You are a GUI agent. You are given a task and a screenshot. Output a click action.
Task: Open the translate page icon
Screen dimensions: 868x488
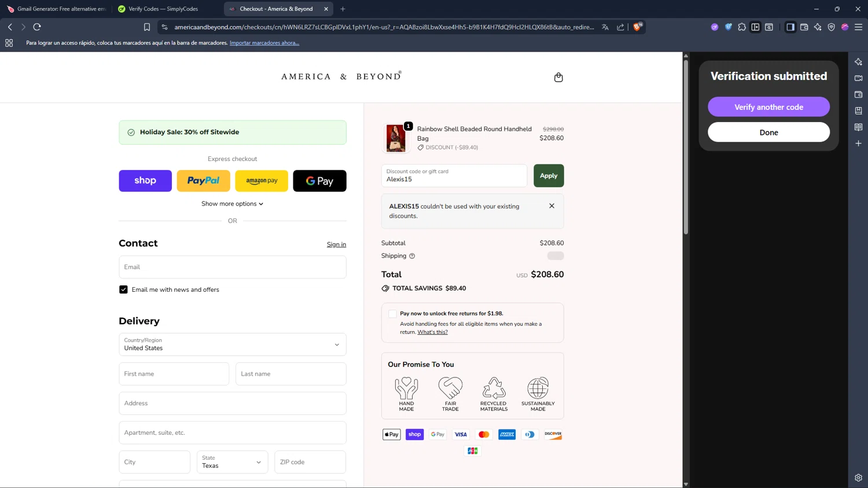point(605,27)
